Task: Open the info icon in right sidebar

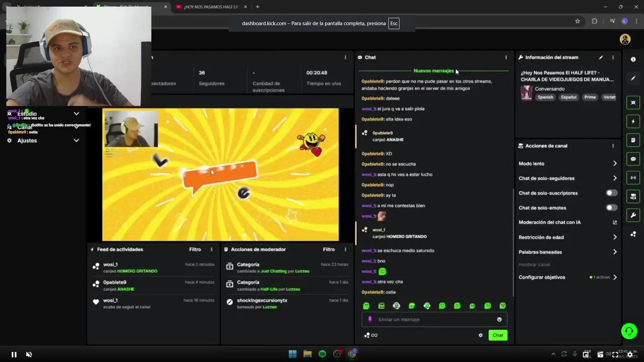Action: [633, 59]
